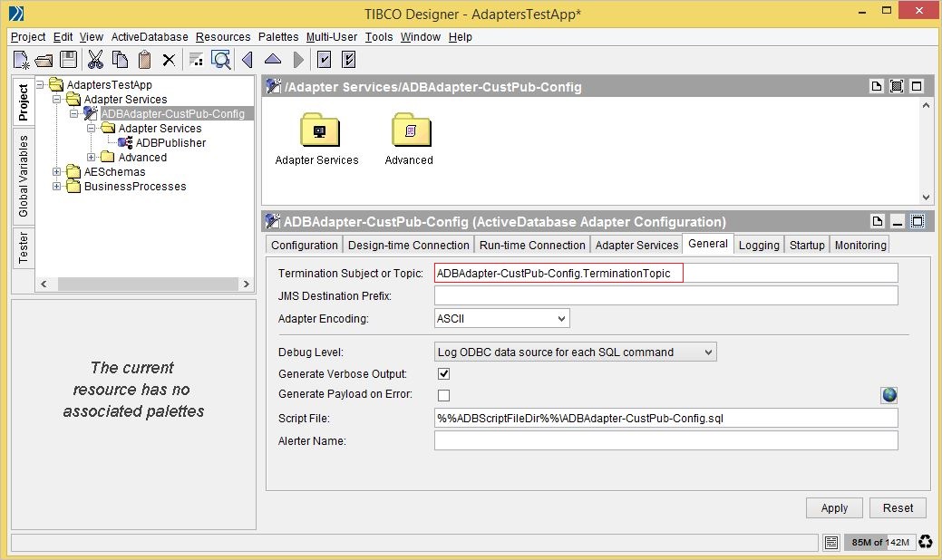Expand the AESchemas tree folder
Image resolution: width=942 pixels, height=560 pixels.
point(56,171)
